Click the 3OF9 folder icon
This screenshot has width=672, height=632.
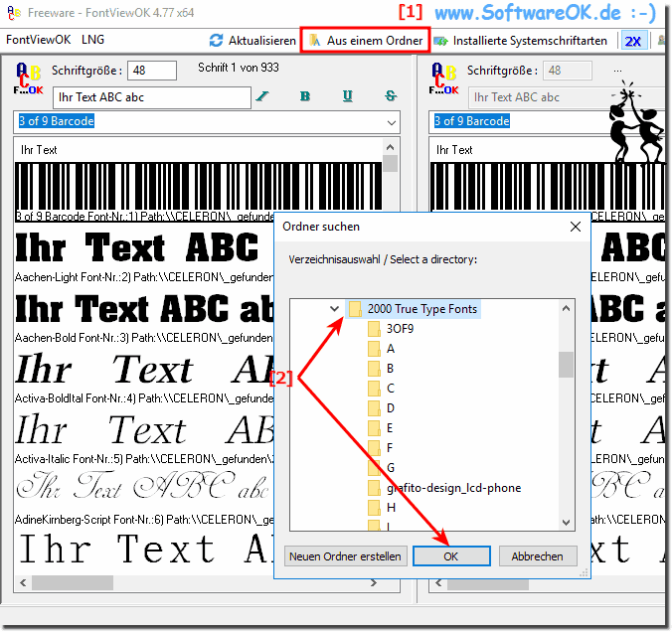(x=374, y=329)
